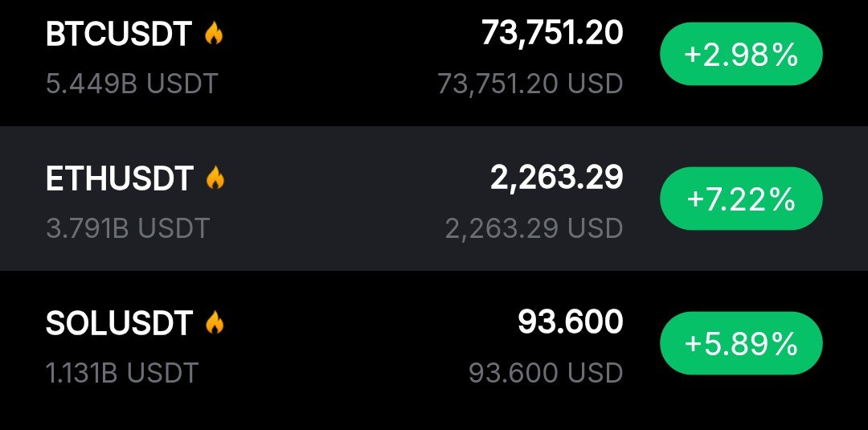Open the BTCUSDT trading pair

point(119,35)
